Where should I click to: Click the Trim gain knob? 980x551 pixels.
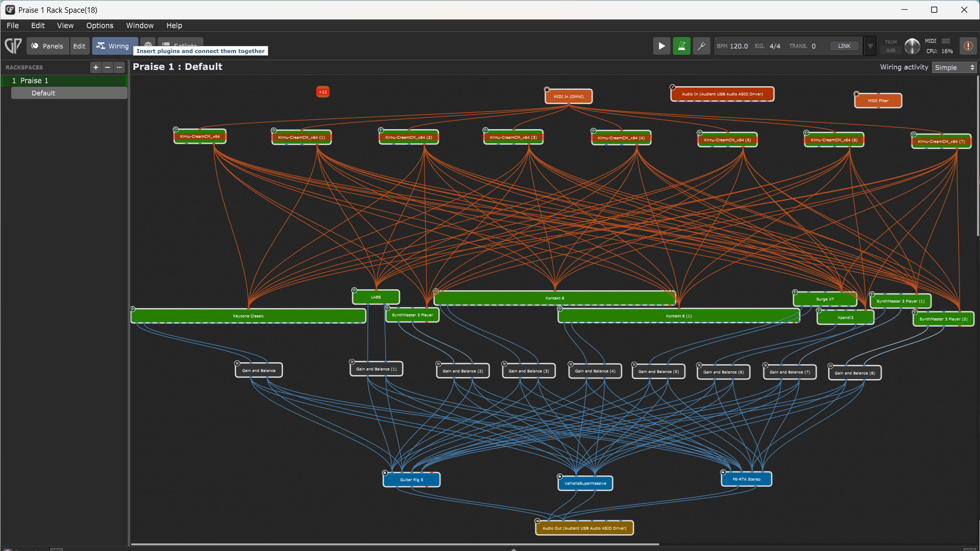tap(912, 46)
